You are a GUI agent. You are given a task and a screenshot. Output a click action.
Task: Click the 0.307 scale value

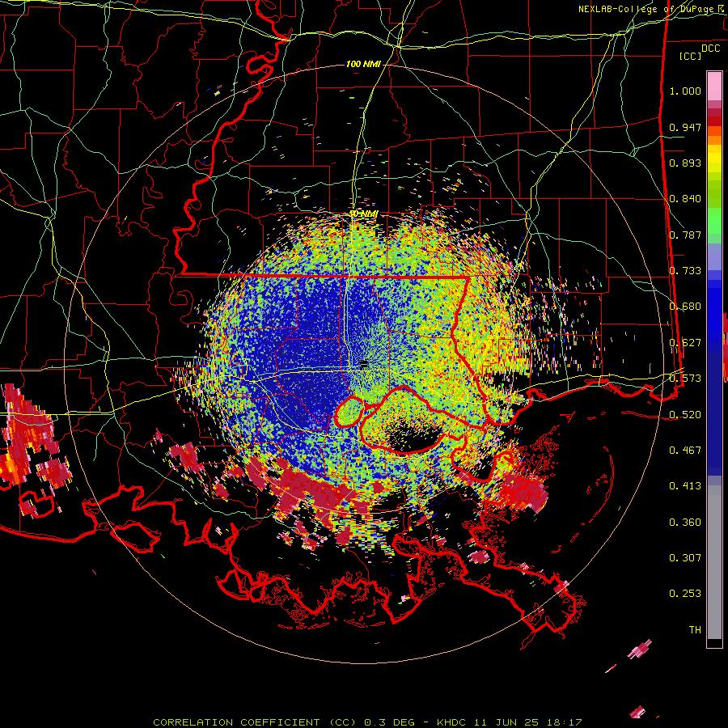tap(685, 557)
